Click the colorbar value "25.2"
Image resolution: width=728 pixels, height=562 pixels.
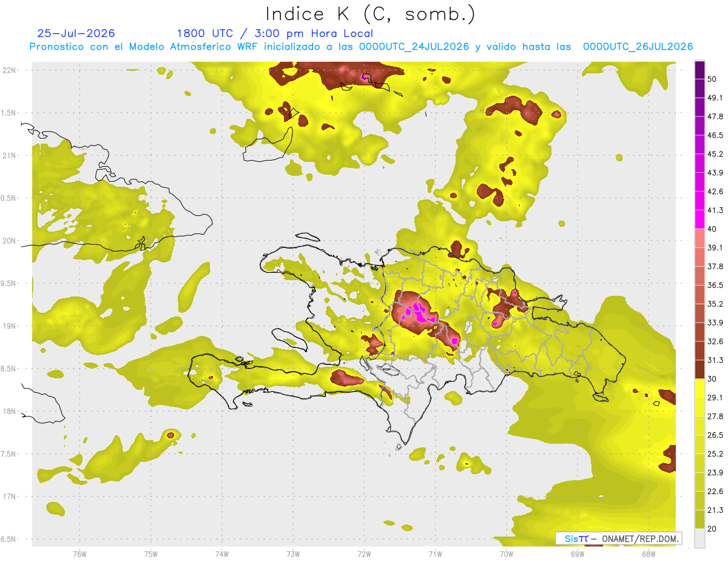click(715, 453)
